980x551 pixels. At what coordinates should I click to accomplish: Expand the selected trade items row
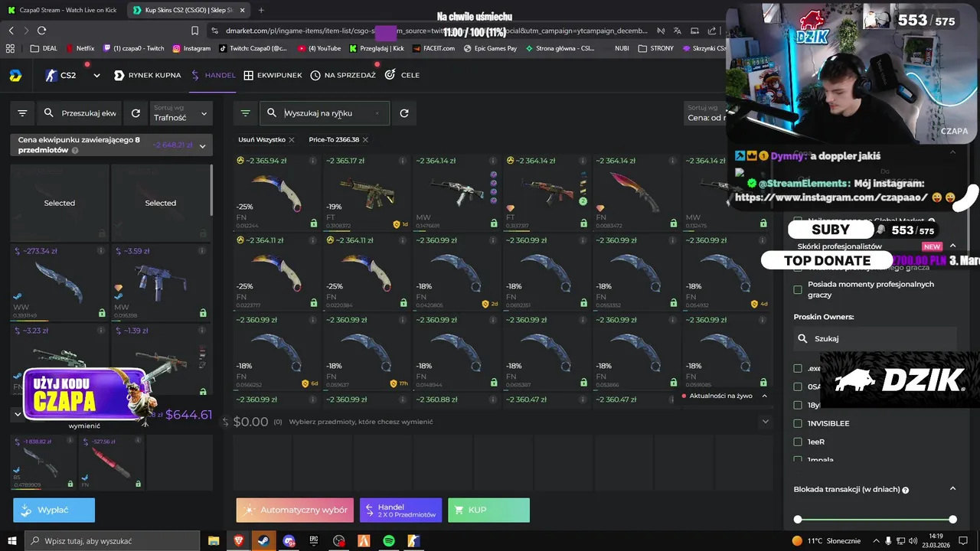point(765,422)
